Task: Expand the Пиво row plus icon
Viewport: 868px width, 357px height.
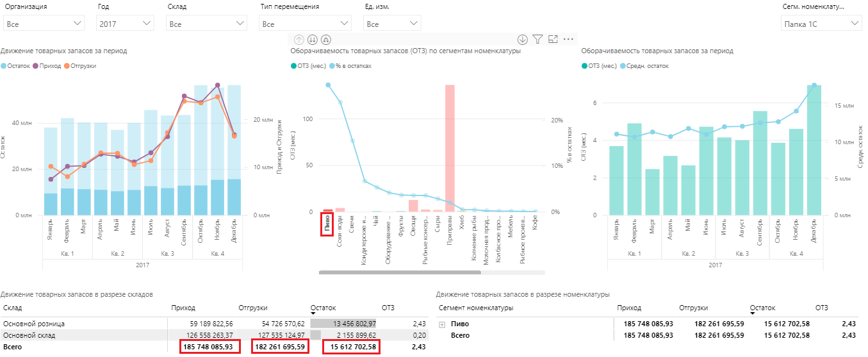Action: click(442, 325)
